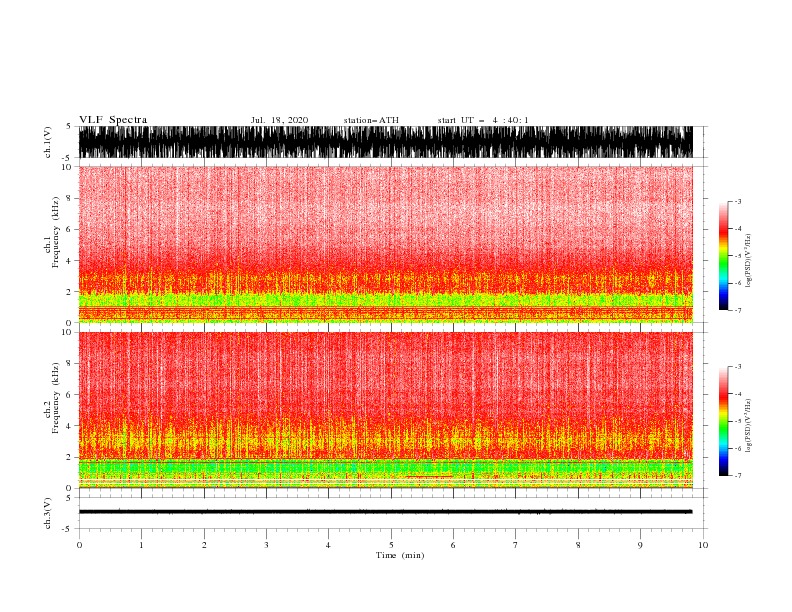Click the ch.1 color bar "log(PSD)(V²/Hz)" label

coord(748,261)
